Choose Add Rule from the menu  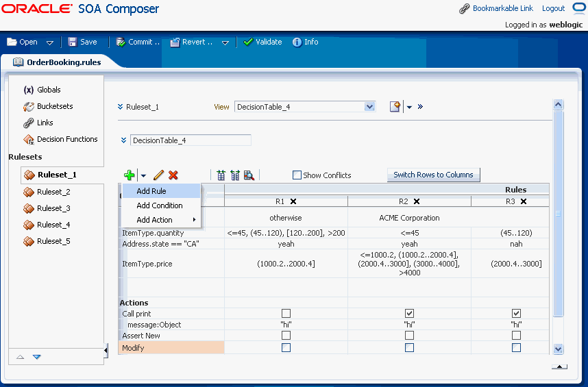(x=161, y=191)
